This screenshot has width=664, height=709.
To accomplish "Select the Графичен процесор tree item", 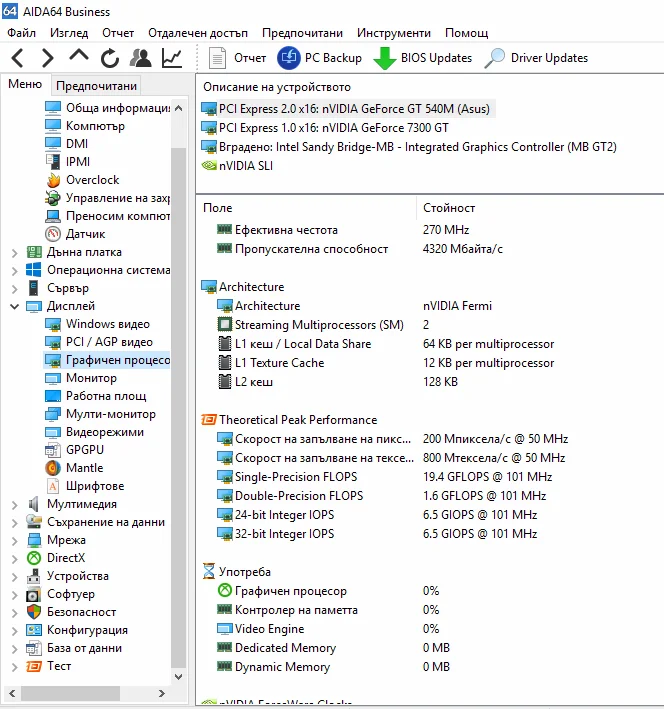I will [107, 360].
